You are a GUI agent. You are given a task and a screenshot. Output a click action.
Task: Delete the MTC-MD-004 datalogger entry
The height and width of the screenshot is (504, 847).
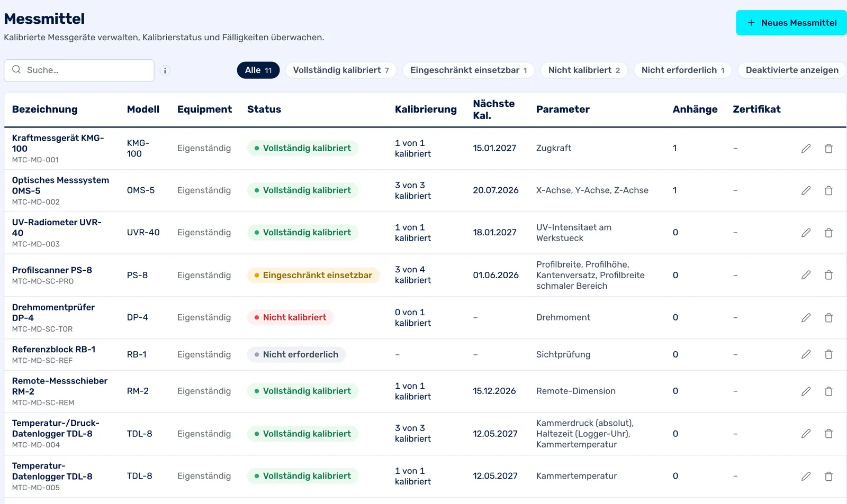pyautogui.click(x=828, y=434)
